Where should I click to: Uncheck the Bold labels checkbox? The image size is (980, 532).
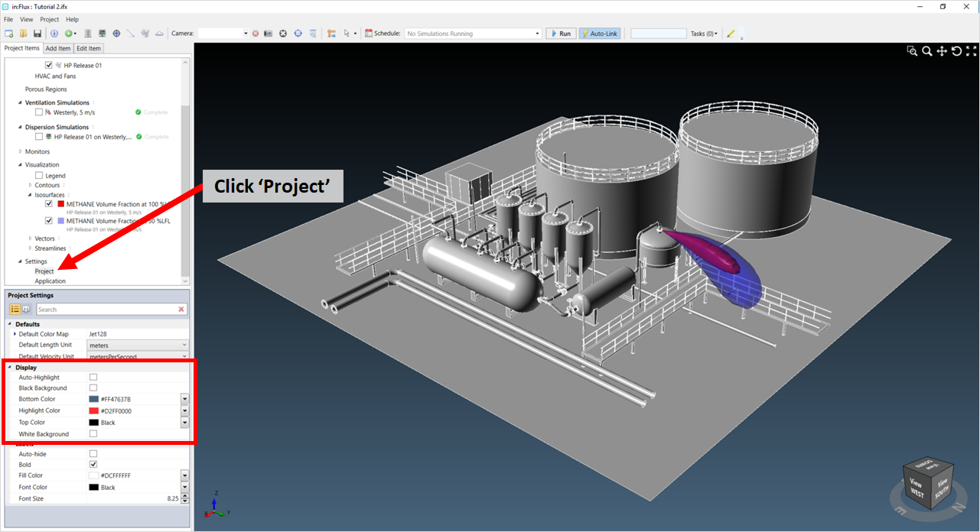coord(93,464)
